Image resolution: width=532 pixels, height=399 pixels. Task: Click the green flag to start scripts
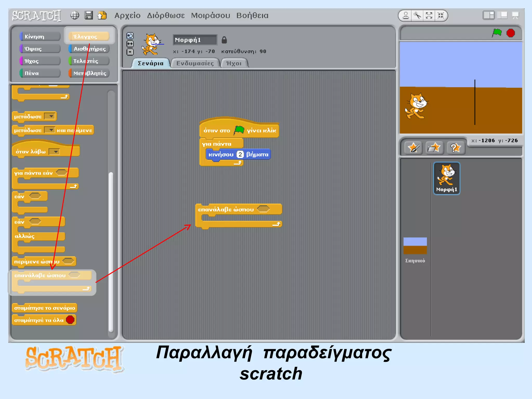(x=497, y=33)
